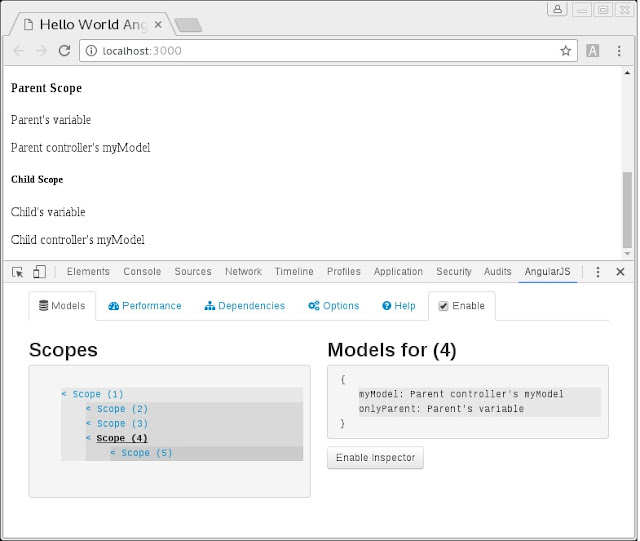Click the inspect element cursor icon
The image size is (640, 541).
(x=18, y=271)
